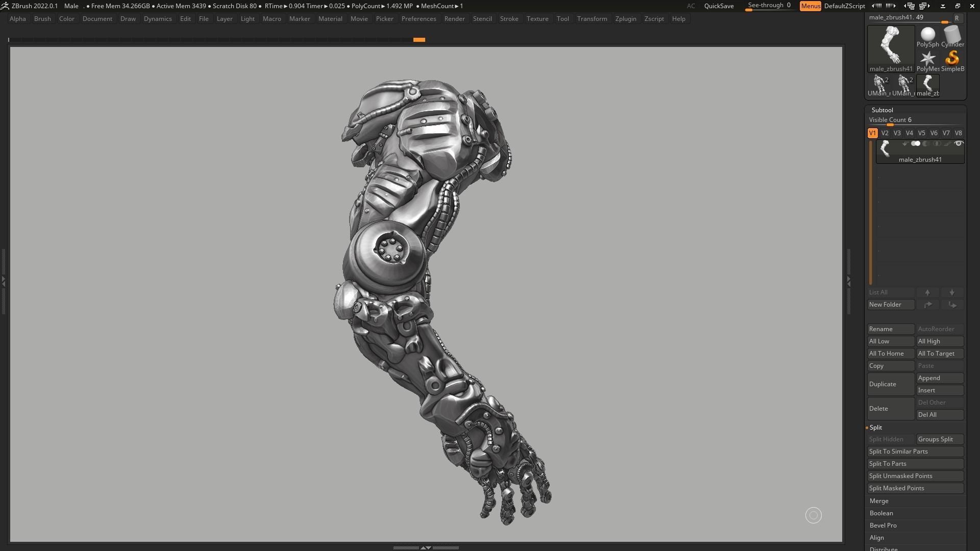The width and height of the screenshot is (980, 551).
Task: Click the Duplicate subtool button
Action: (x=891, y=384)
